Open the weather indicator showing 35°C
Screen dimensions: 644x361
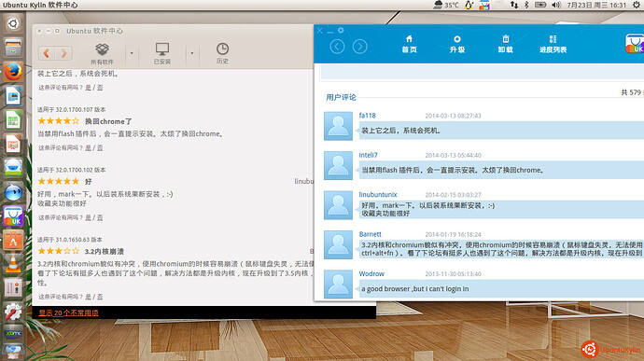pos(446,5)
